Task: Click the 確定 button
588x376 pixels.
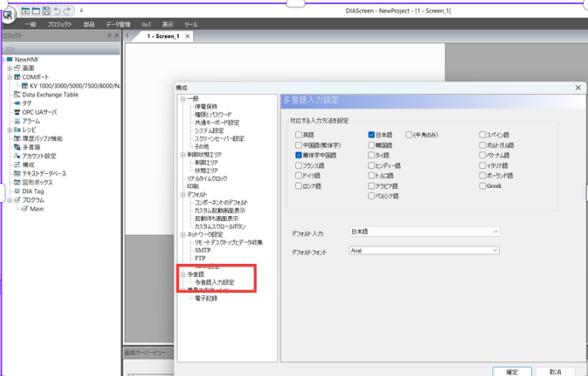Action: 511,371
